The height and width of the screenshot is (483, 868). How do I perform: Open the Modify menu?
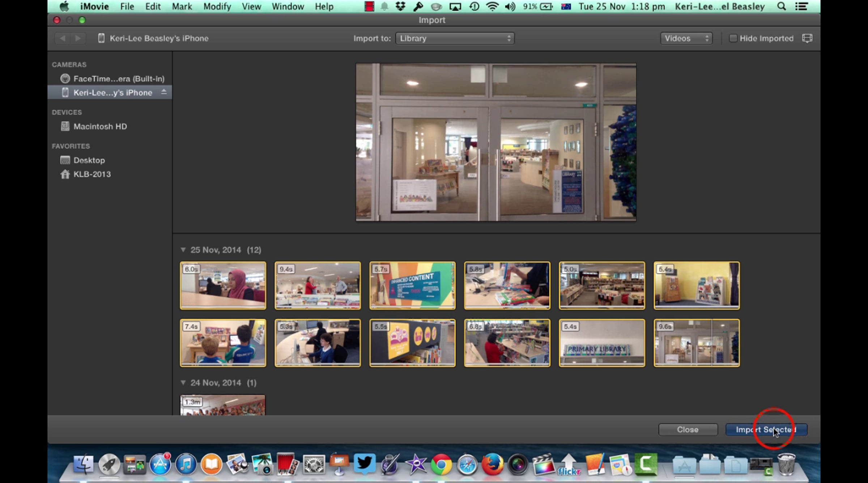click(x=217, y=7)
